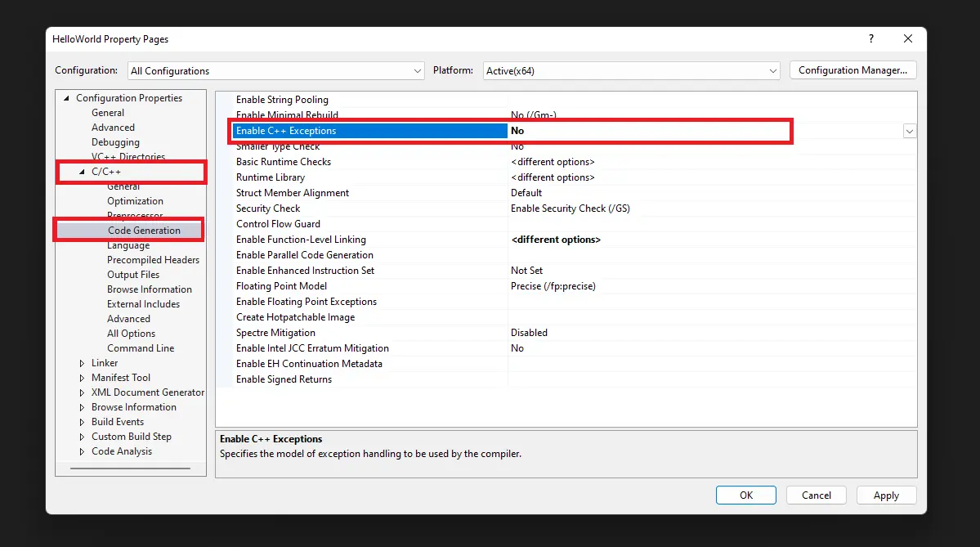This screenshot has height=547, width=980.
Task: Select the Precompiled Headers tree item
Action: point(153,260)
